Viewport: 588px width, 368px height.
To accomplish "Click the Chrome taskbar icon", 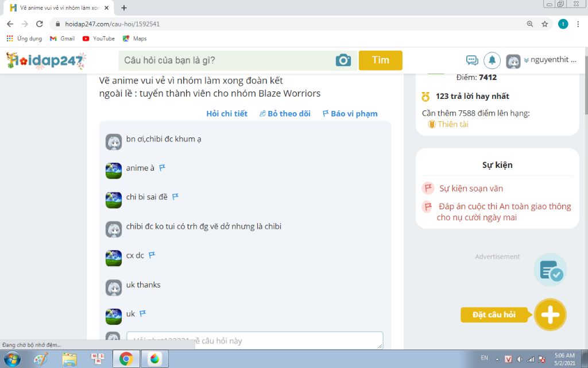I will [x=126, y=359].
